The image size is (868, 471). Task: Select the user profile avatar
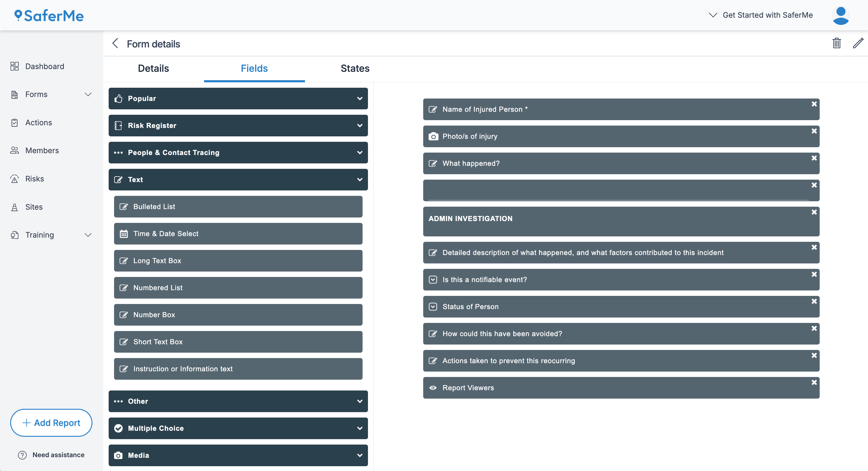841,15
